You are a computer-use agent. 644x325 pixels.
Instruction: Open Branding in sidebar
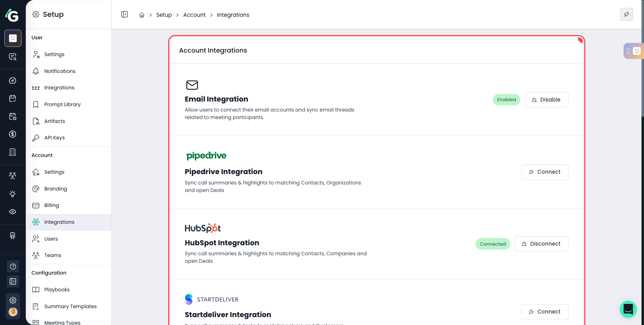tap(69, 189)
